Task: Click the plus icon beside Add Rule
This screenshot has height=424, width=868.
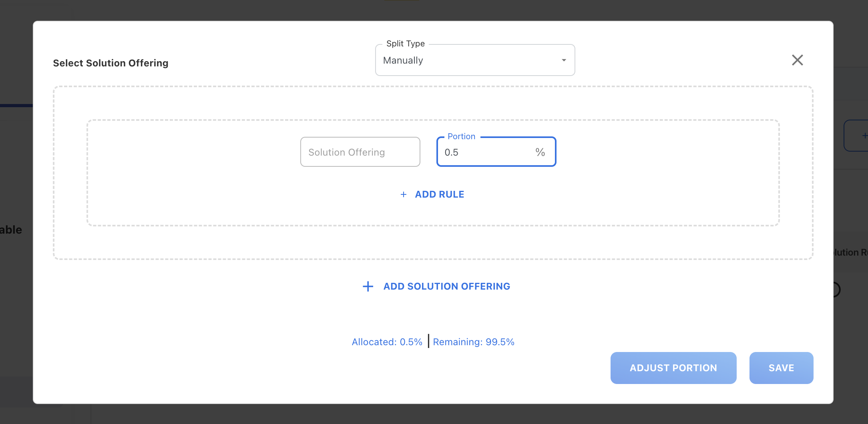Action: point(404,194)
